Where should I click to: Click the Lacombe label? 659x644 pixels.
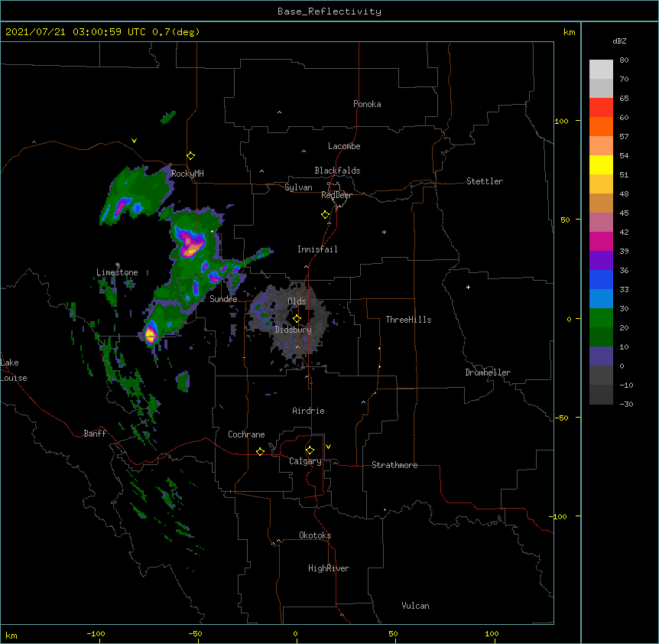pos(344,146)
